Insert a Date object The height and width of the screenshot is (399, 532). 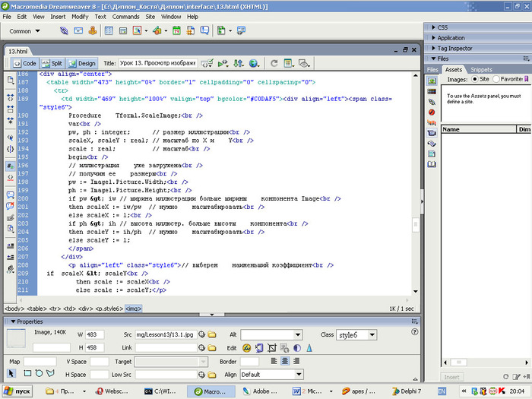point(176,31)
